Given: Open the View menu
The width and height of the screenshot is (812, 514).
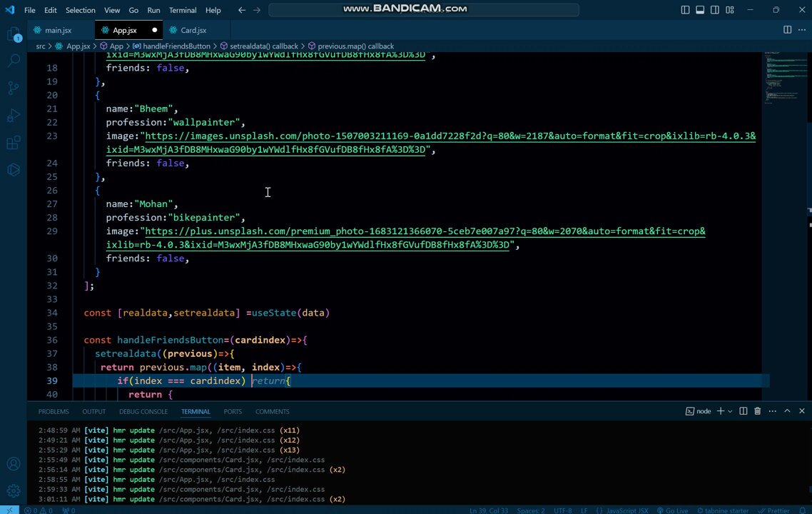Looking at the screenshot, I should [x=112, y=10].
